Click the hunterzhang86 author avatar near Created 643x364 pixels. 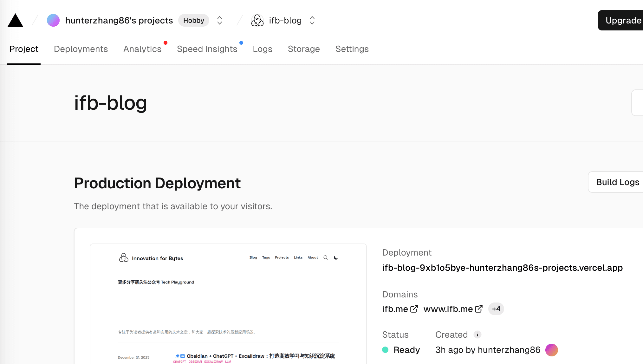pos(551,350)
